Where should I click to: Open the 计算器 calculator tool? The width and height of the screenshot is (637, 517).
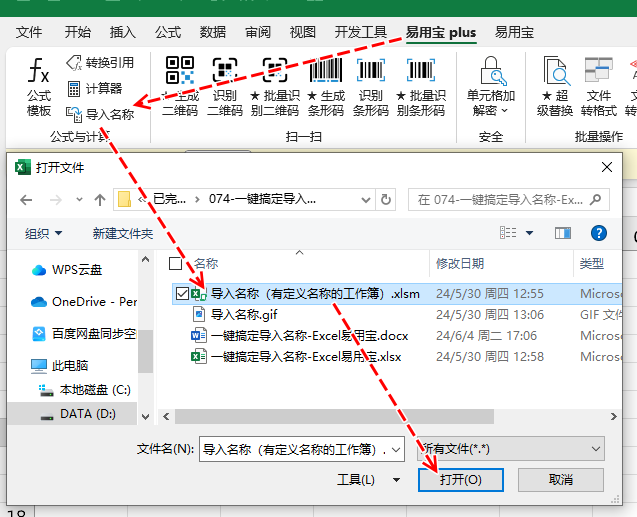coord(94,89)
